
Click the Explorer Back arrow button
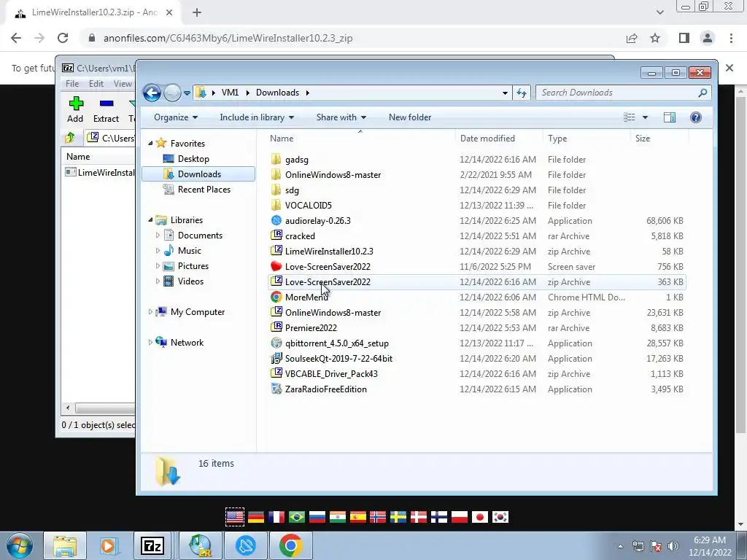coord(152,93)
